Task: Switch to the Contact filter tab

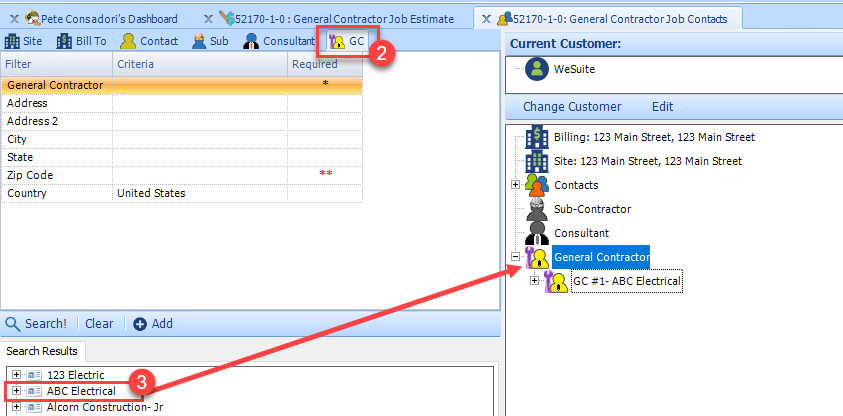Action: 149,41
